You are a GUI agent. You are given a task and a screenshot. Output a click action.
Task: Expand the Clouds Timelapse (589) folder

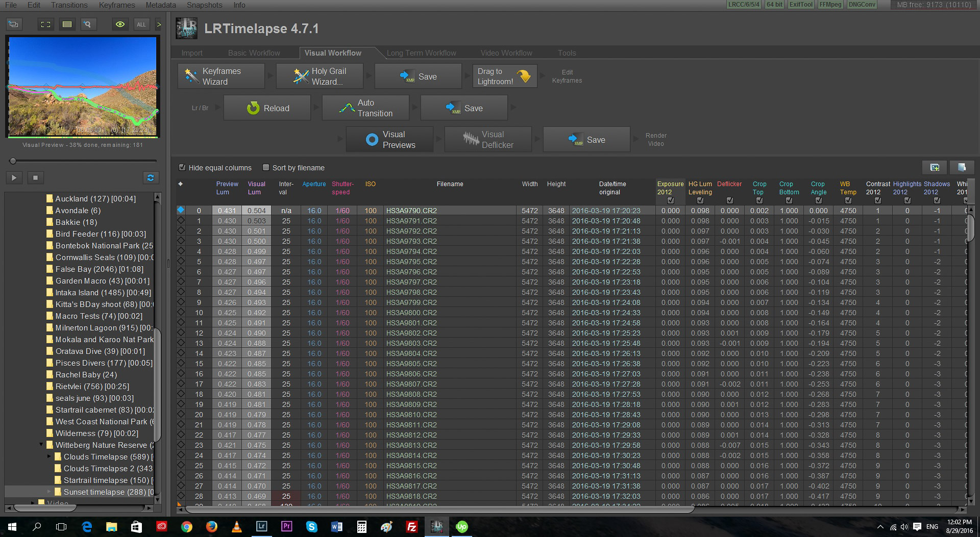pyautogui.click(x=49, y=456)
